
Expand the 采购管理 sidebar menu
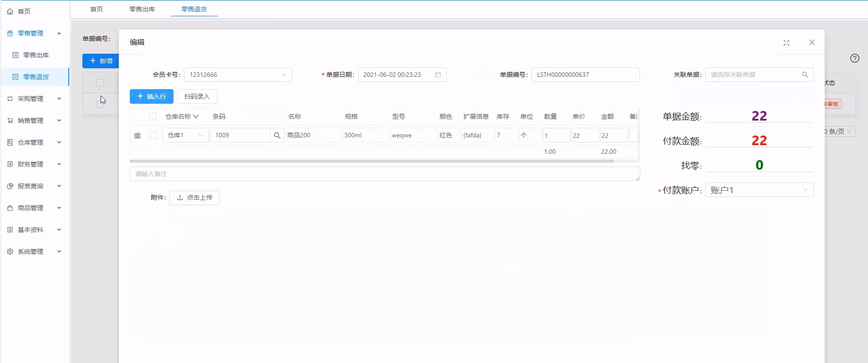(35, 99)
